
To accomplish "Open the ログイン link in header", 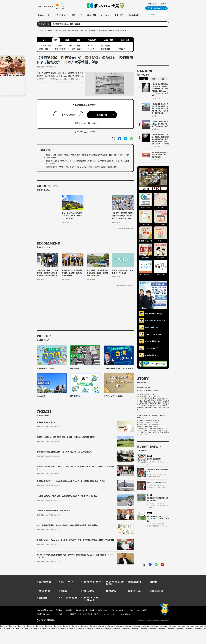I will coord(163,4).
